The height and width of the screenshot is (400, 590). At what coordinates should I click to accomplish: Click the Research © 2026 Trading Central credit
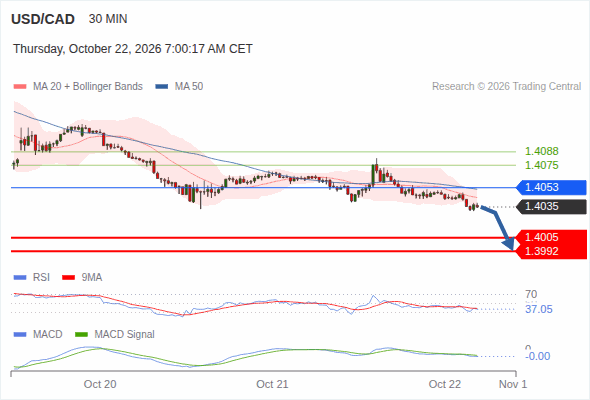(506, 87)
